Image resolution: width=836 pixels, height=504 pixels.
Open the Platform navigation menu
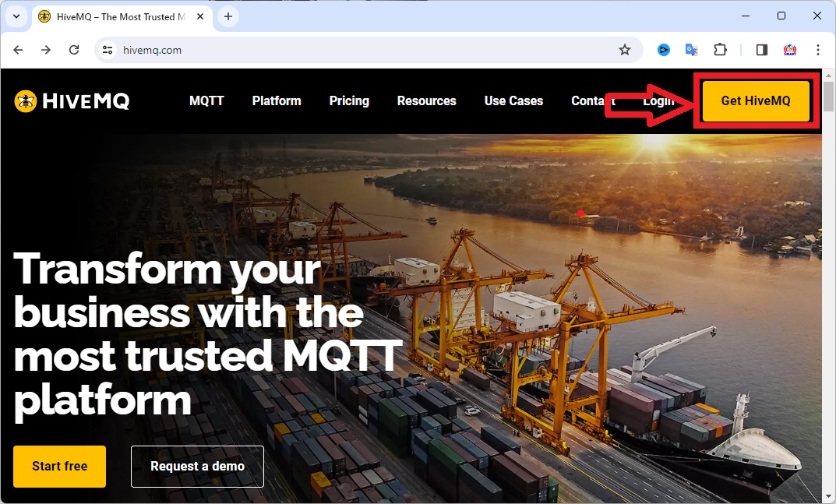[x=276, y=100]
